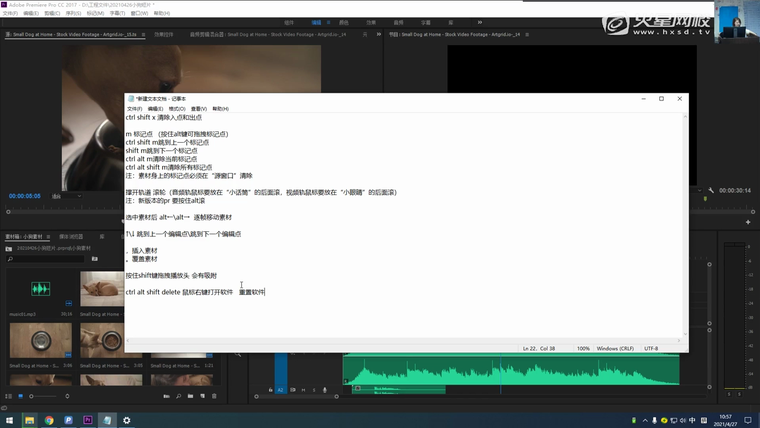The height and width of the screenshot is (428, 760).
Task: Toggle the A2 track lock icon
Action: (271, 390)
